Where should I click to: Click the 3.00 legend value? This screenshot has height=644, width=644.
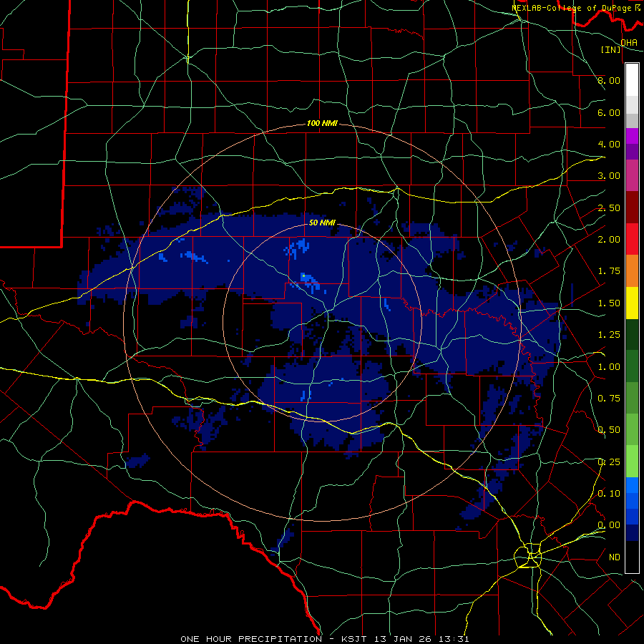[609, 176]
